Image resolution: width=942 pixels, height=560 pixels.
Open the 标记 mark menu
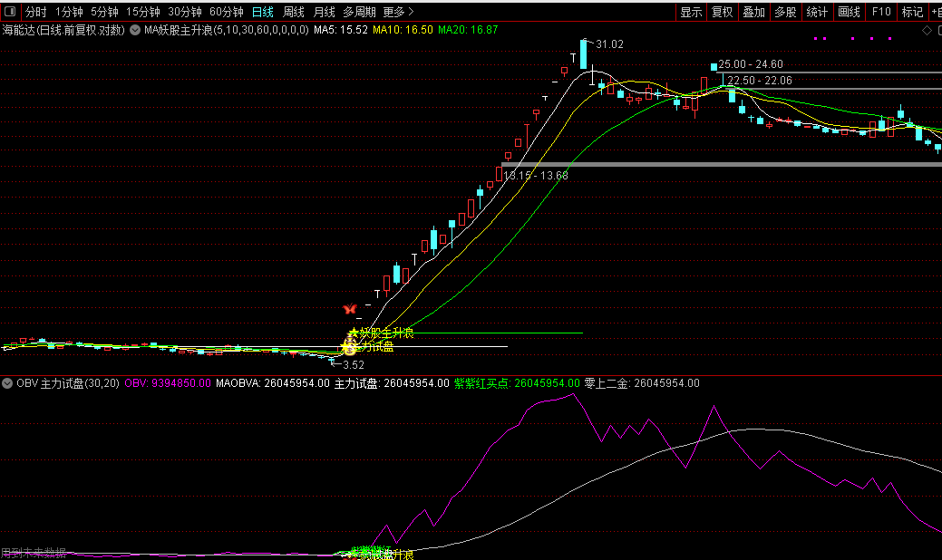pyautogui.click(x=913, y=12)
